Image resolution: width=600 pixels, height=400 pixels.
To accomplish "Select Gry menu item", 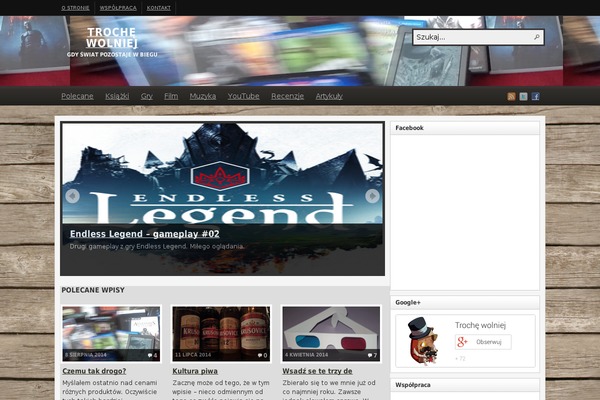I will click(147, 96).
